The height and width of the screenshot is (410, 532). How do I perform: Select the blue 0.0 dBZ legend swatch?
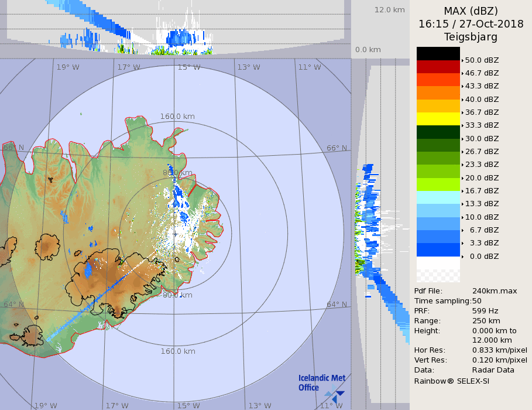[x=438, y=250]
